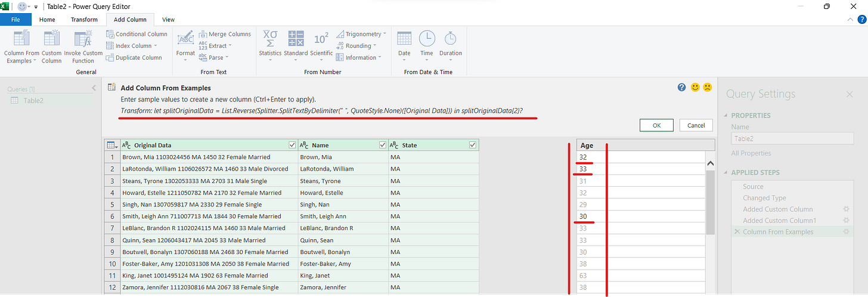The height and width of the screenshot is (297, 868).
Task: Click the Cancel button
Action: (x=696, y=125)
